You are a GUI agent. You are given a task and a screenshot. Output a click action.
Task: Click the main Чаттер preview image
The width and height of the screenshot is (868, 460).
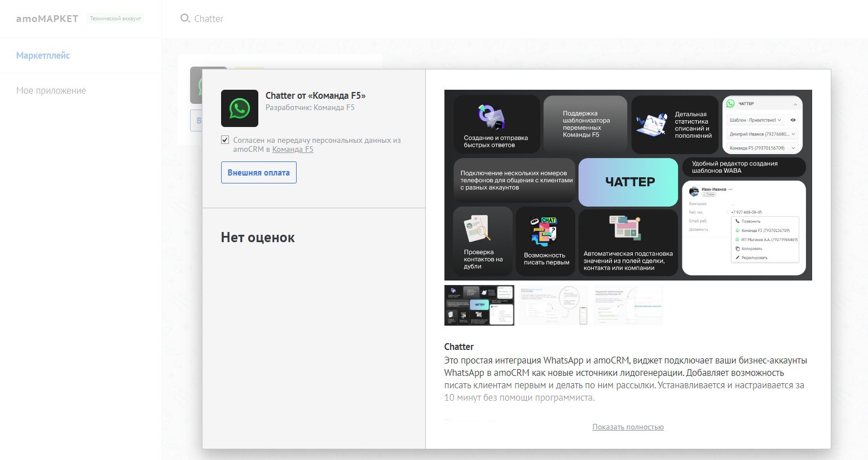click(628, 185)
